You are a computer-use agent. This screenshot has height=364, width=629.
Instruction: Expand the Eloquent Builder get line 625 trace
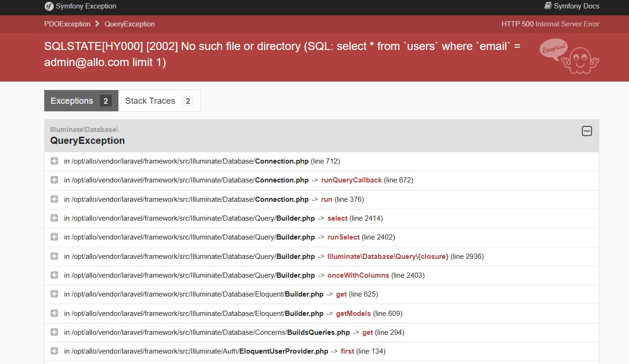pos(54,294)
